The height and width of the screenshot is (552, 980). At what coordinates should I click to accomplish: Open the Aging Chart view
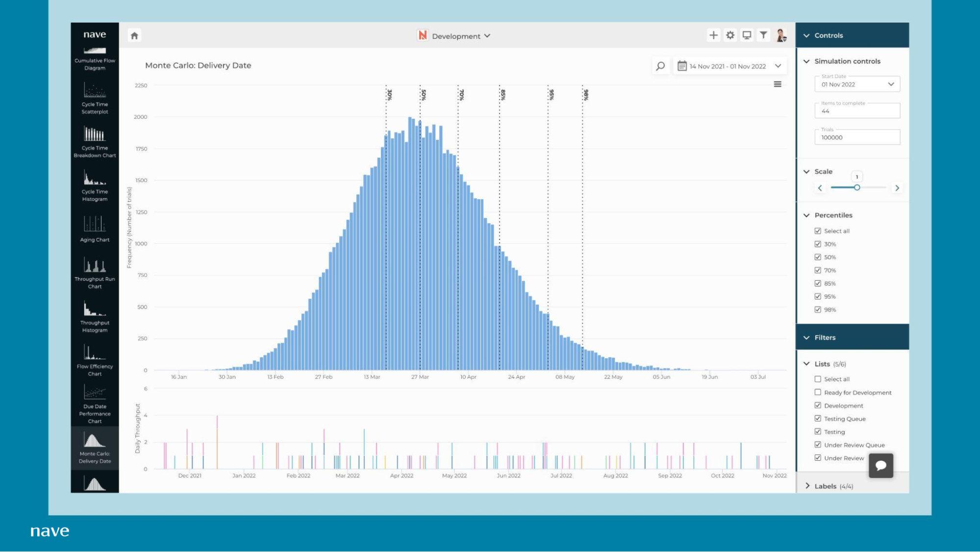coord(95,229)
